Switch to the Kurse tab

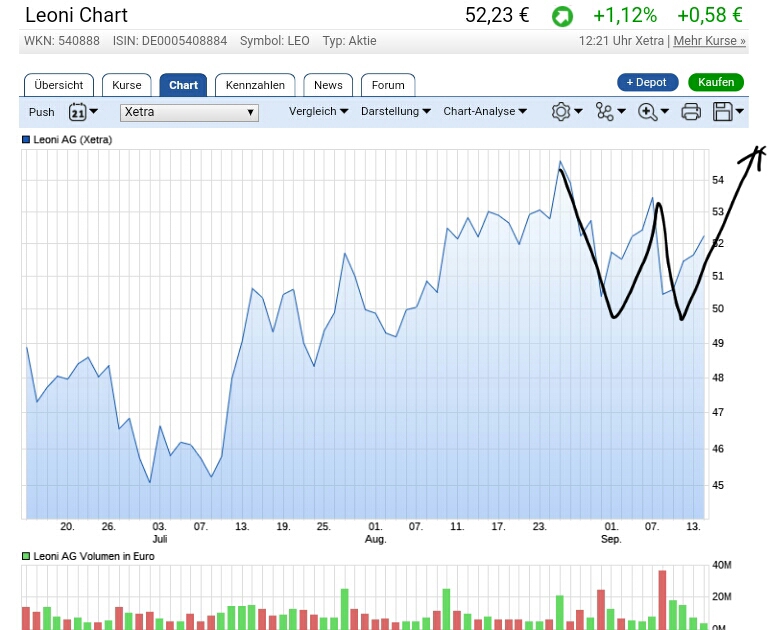[x=126, y=85]
